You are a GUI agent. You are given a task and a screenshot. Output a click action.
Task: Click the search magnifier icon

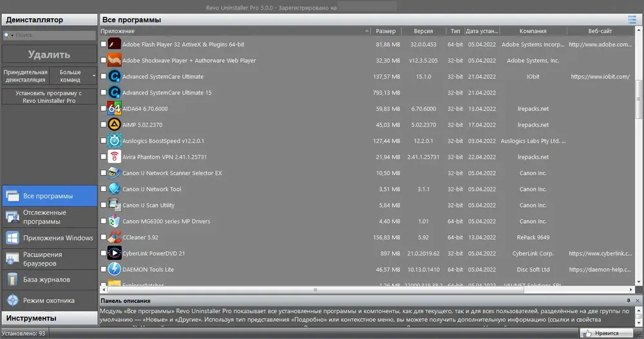coord(7,35)
